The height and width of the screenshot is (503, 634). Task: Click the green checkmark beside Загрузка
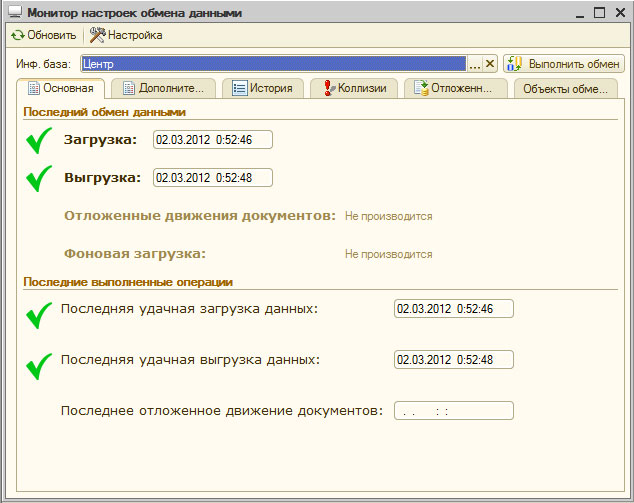click(x=39, y=141)
